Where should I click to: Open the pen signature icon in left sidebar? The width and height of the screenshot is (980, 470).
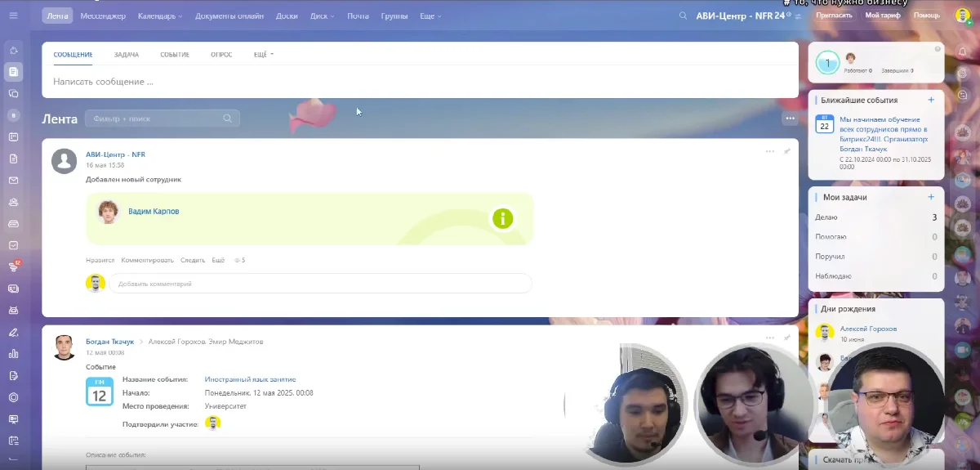tap(13, 332)
